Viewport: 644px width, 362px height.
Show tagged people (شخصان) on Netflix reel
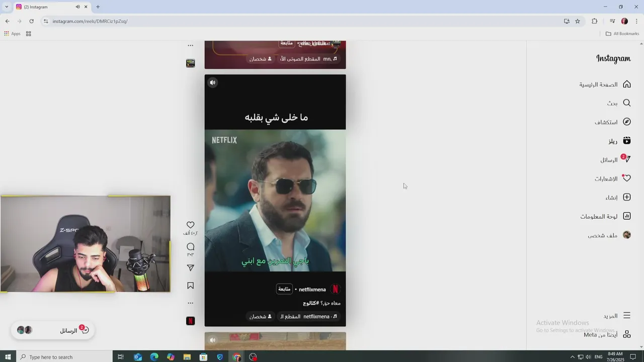tap(261, 316)
